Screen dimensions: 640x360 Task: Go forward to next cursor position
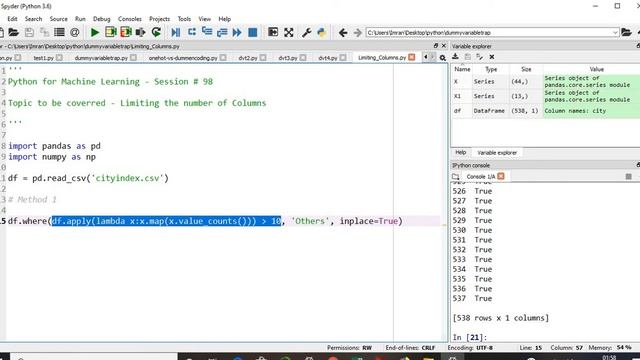point(358,32)
